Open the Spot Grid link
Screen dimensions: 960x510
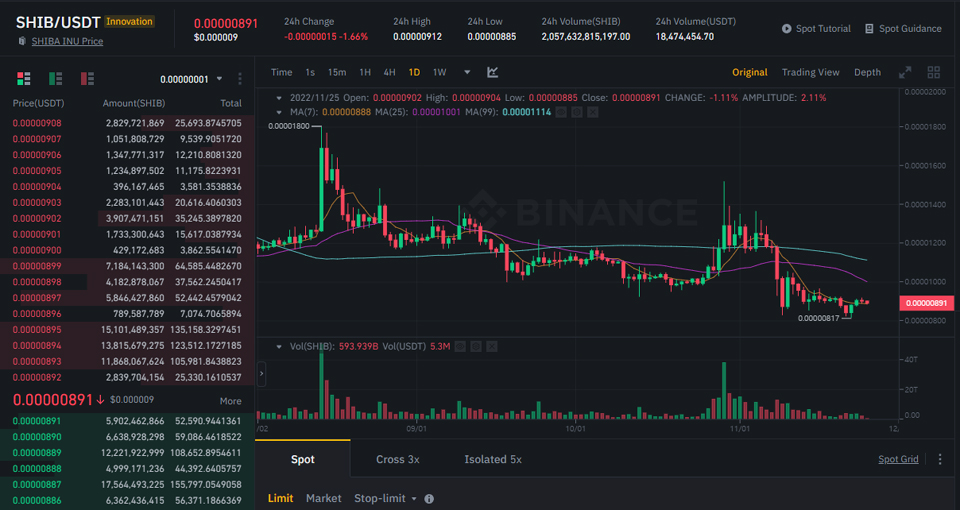tap(897, 459)
